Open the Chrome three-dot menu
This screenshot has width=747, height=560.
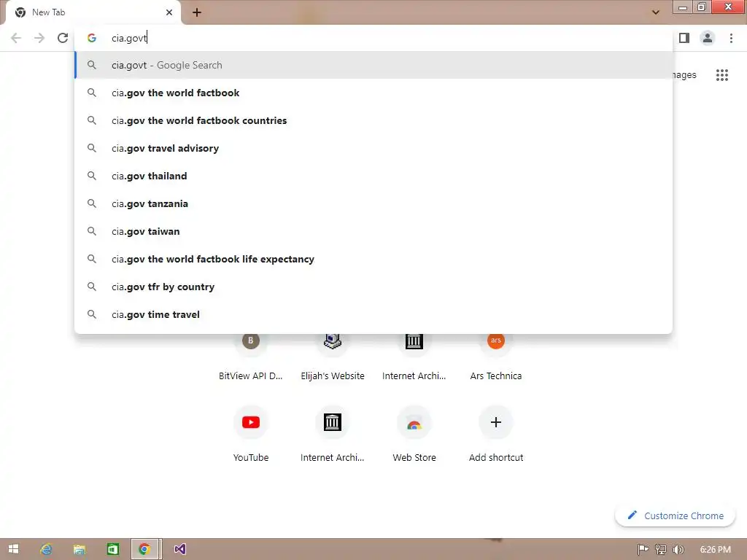coord(731,38)
